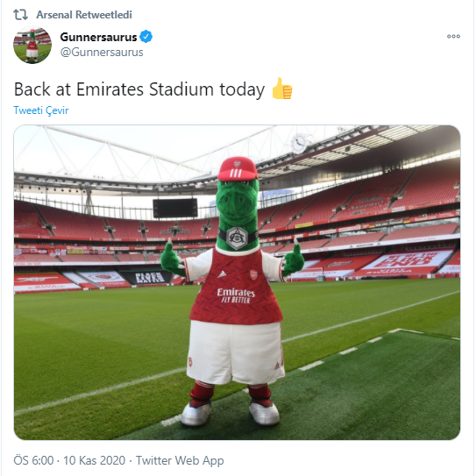Click the mascot's silver shoes in photo
This screenshot has width=476, height=476.
tap(230, 413)
